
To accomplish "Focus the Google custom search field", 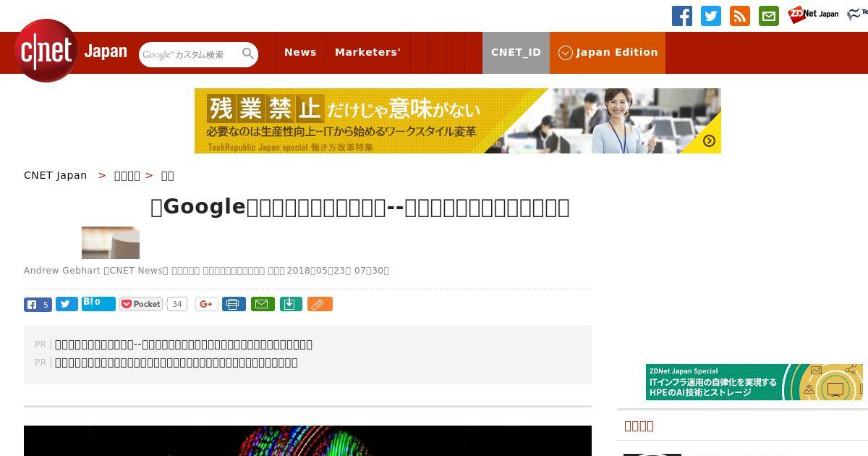I will pos(190,54).
